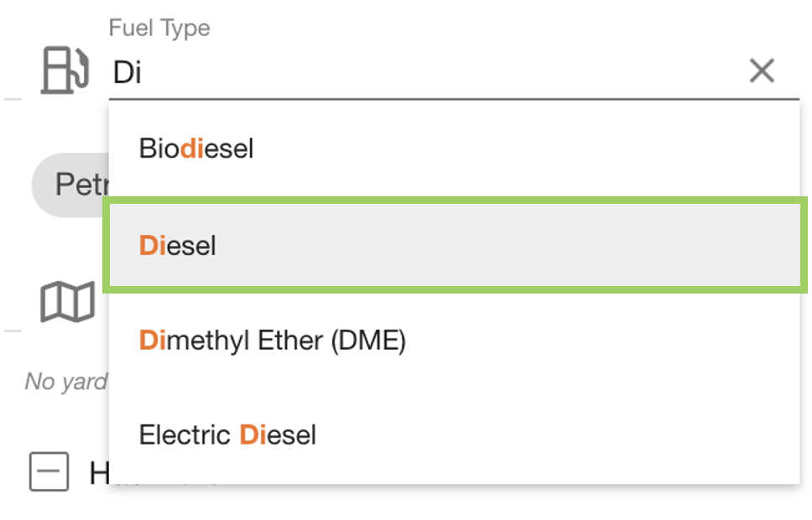The width and height of the screenshot is (812, 520).
Task: Click the italic No yard text
Action: (65, 382)
